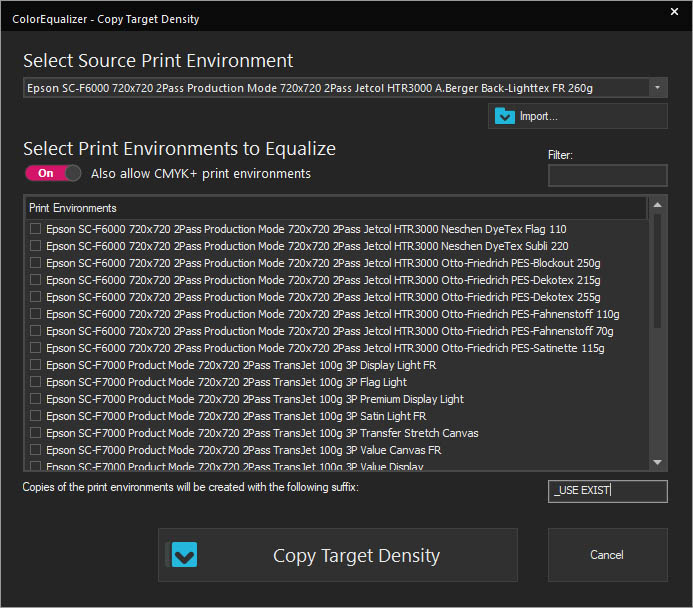
Task: Click the list scroll up arrow
Action: (657, 205)
